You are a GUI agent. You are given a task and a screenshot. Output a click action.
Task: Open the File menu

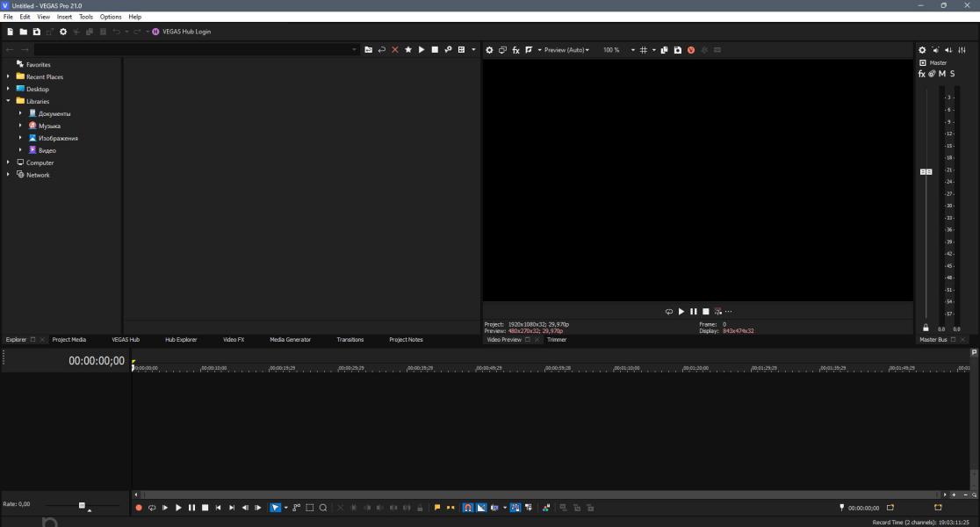(x=8, y=17)
